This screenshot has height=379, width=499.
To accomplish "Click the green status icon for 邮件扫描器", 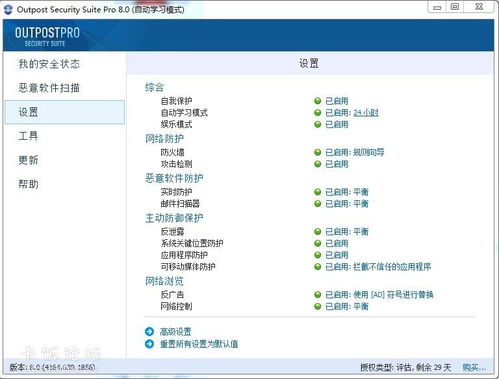I will (318, 204).
